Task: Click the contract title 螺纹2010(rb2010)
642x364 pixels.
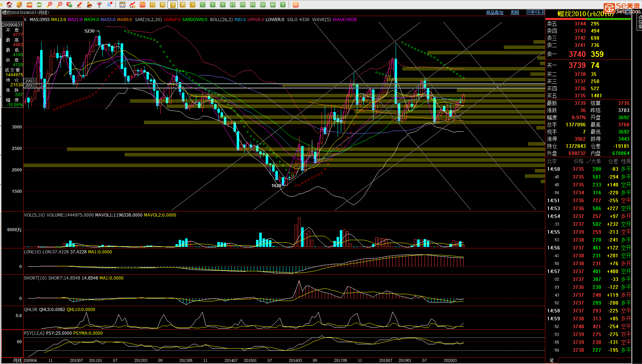Action: pos(585,14)
